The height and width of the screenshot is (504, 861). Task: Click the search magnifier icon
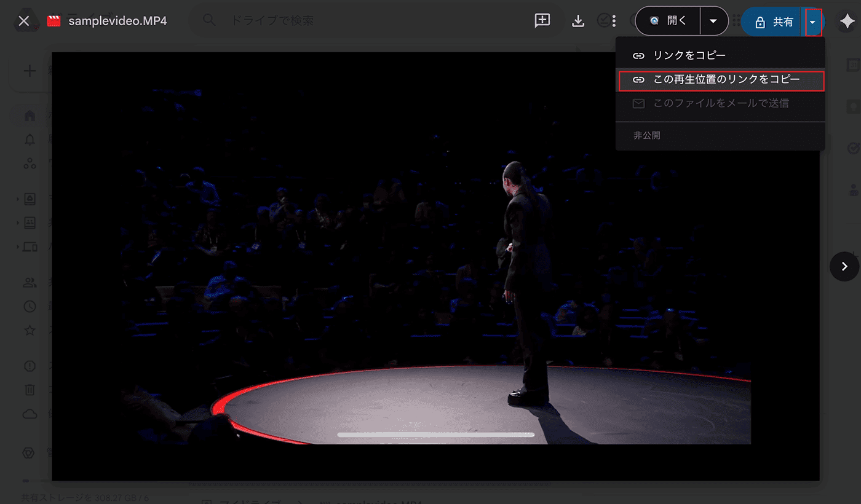point(210,21)
